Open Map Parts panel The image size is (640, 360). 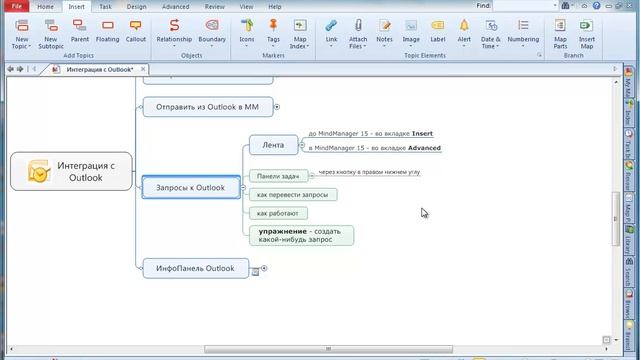560,34
